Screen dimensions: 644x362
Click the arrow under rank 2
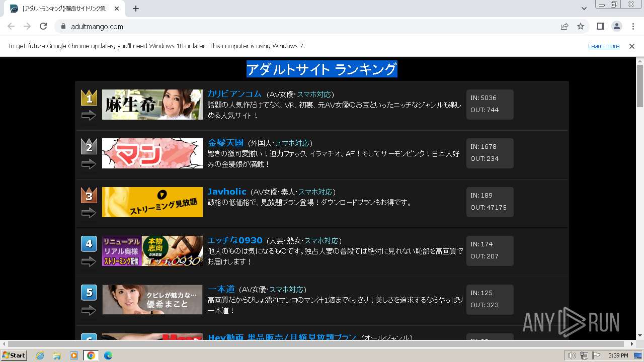point(89,164)
